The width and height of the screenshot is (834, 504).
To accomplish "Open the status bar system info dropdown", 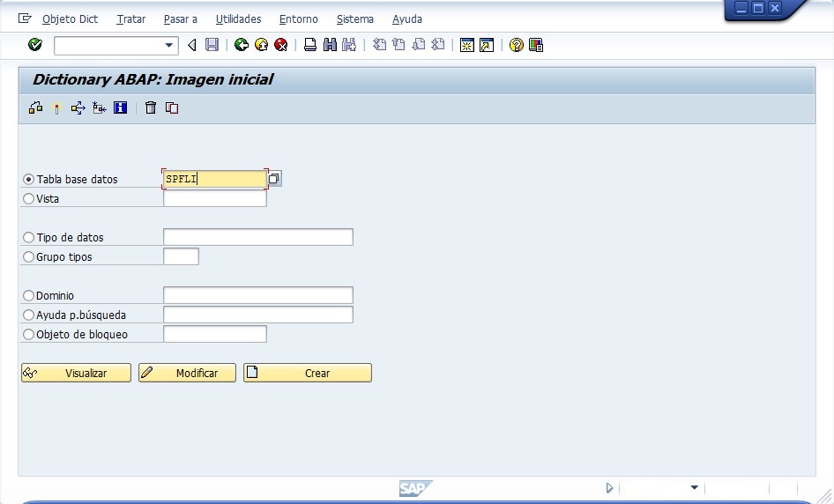I will [x=694, y=487].
